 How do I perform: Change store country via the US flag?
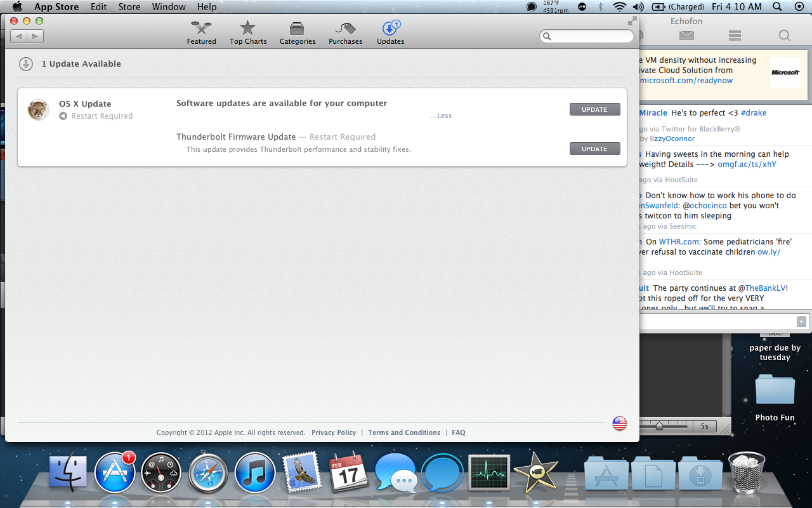point(620,424)
